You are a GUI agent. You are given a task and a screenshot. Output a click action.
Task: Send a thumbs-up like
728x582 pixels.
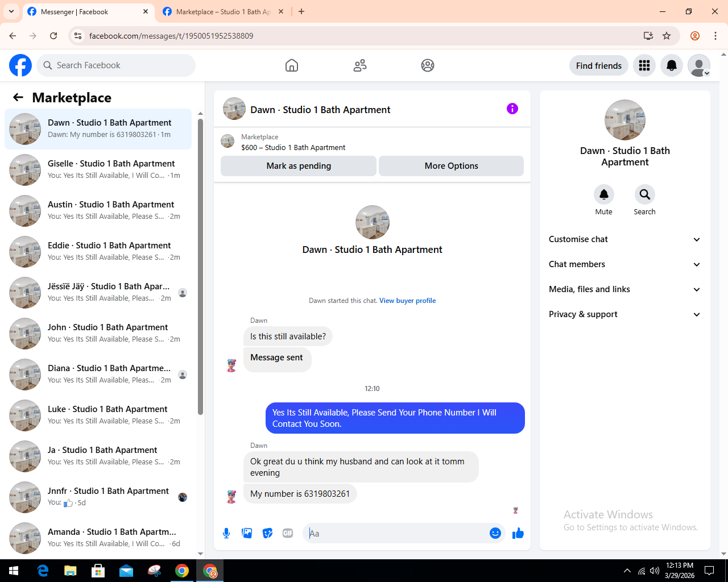coord(518,533)
